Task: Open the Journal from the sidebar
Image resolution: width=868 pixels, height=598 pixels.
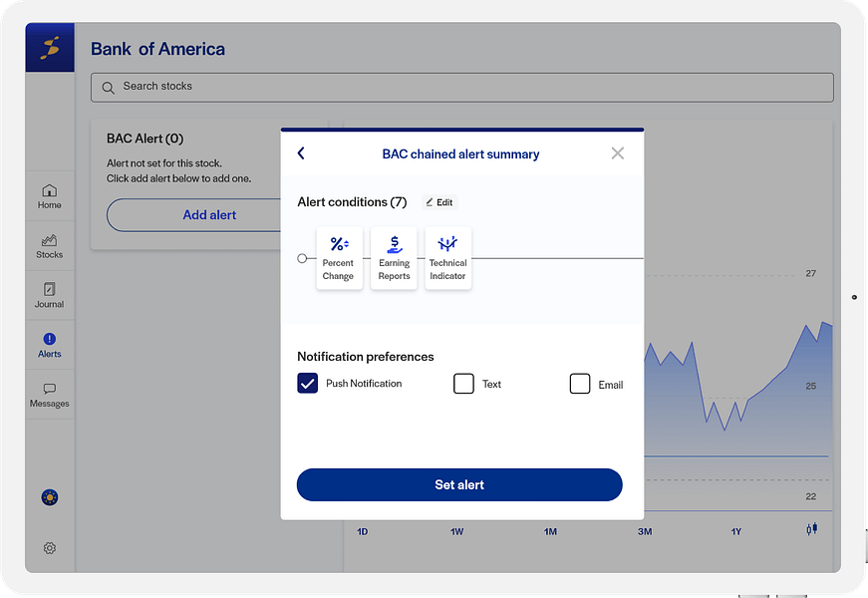Action: [49, 295]
